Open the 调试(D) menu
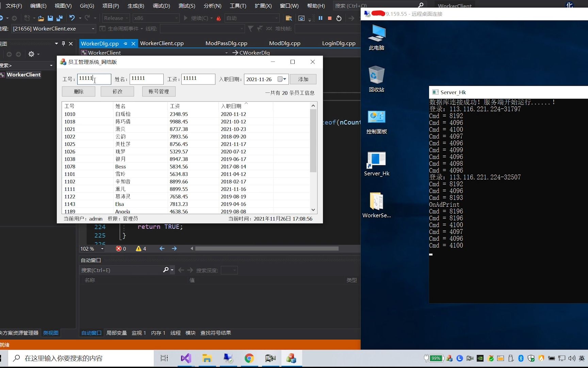The width and height of the screenshot is (588, 368). [161, 6]
